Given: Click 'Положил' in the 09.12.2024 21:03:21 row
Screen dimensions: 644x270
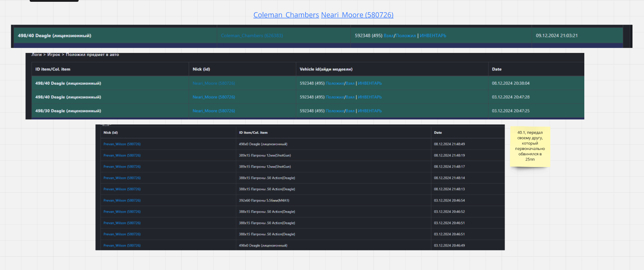Looking at the screenshot, I should click(x=406, y=36).
